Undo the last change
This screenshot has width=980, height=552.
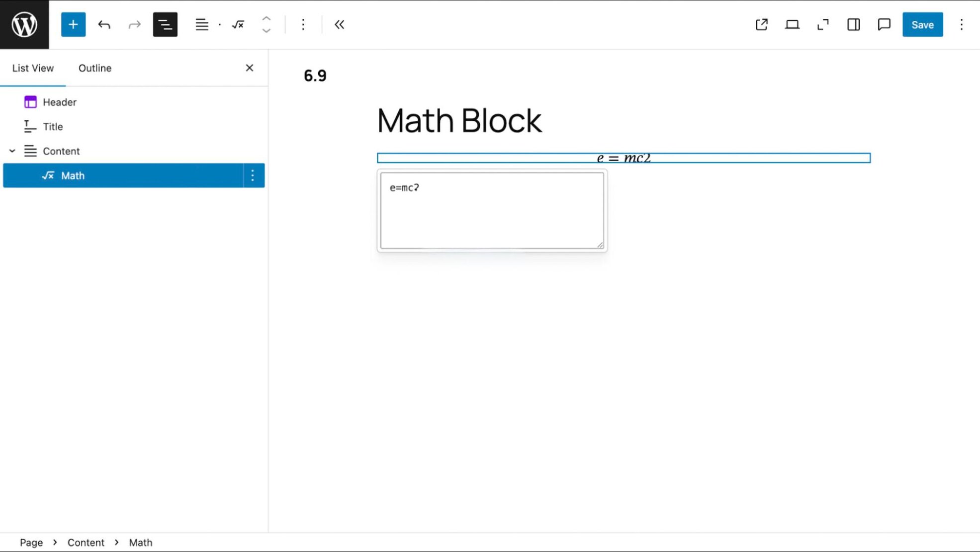coord(104,24)
